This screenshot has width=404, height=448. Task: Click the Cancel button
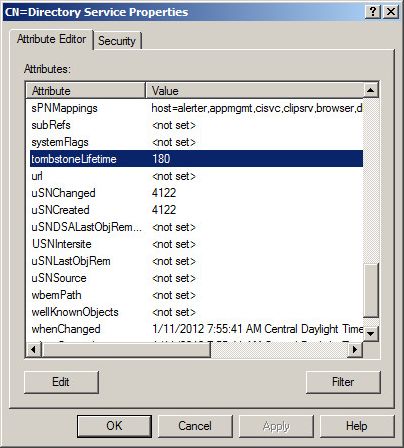click(195, 426)
